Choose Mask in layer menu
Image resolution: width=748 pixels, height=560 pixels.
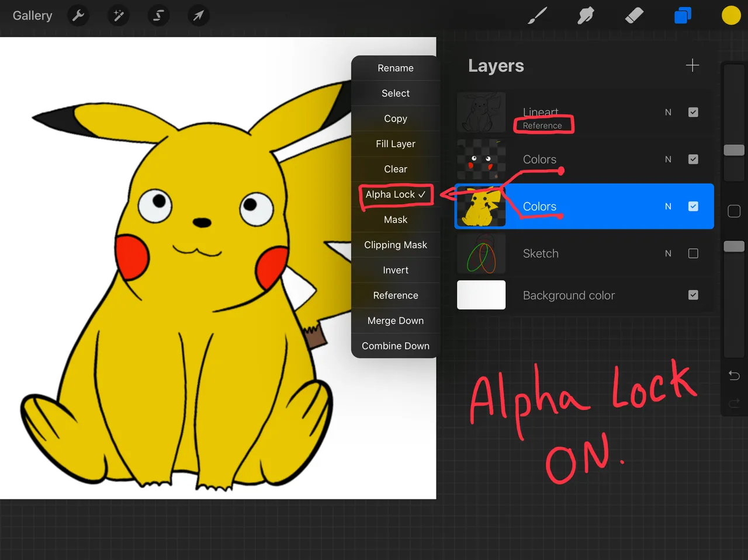(396, 220)
